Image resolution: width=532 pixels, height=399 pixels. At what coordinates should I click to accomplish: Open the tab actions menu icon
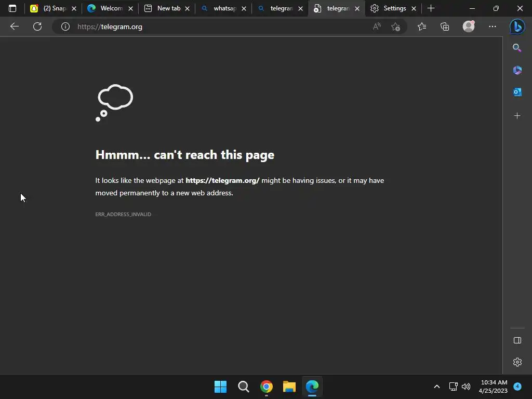pyautogui.click(x=12, y=8)
